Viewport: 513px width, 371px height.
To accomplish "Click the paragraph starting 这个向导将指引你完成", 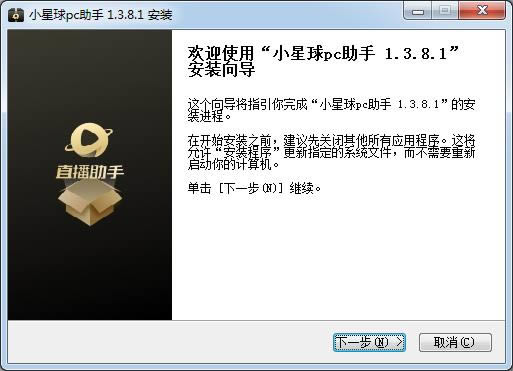I will click(x=331, y=110).
